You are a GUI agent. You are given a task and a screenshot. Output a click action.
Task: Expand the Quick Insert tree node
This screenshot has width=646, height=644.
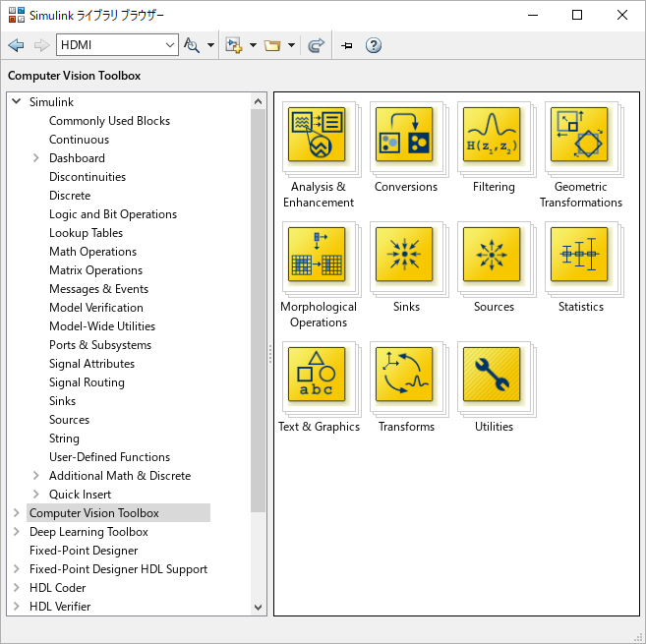pyautogui.click(x=35, y=494)
